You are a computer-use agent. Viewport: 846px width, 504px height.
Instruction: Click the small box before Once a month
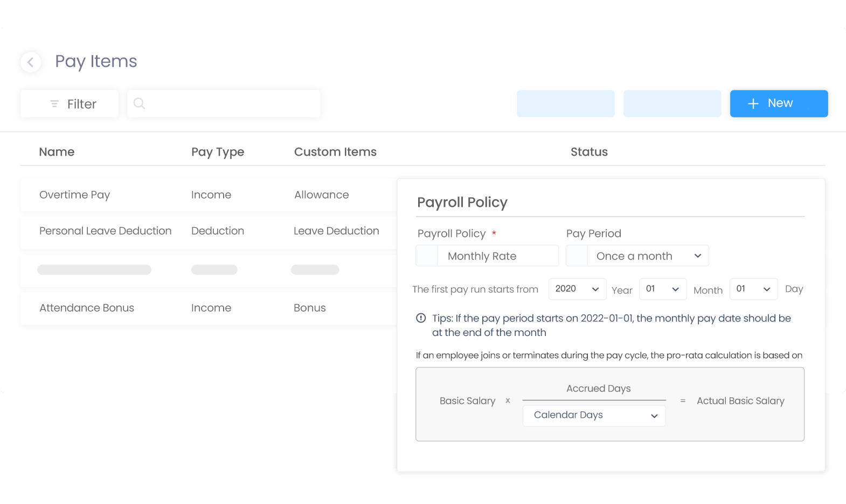pyautogui.click(x=577, y=256)
